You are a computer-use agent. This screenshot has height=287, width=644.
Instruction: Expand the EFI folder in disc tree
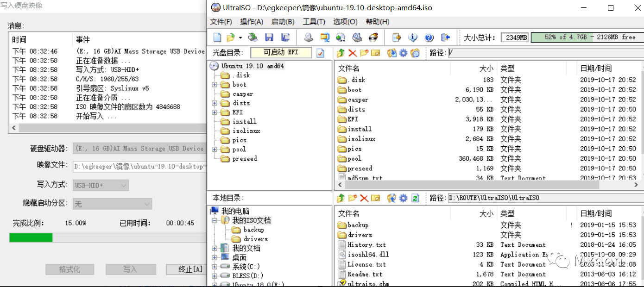[x=215, y=112]
